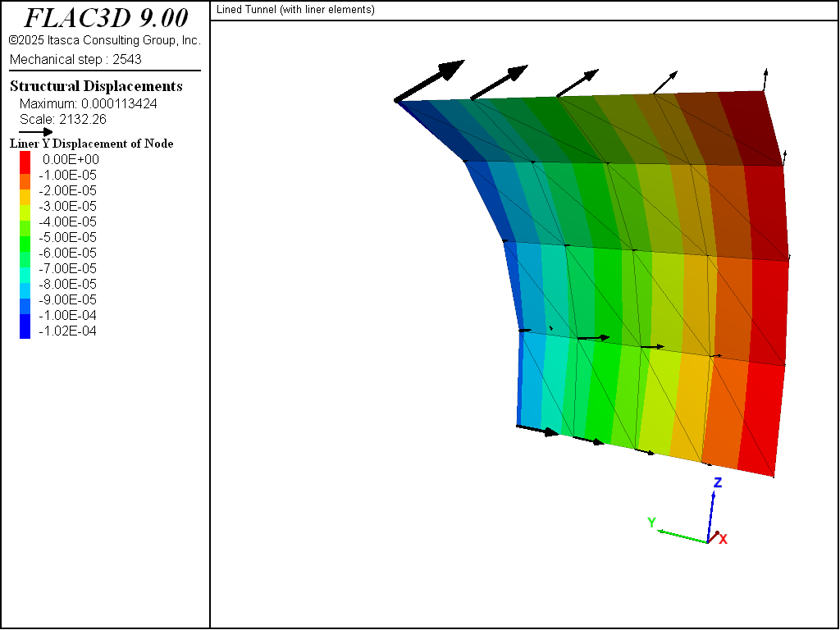
Task: Click the Lined Tunnel plot title
Action: click(x=295, y=10)
